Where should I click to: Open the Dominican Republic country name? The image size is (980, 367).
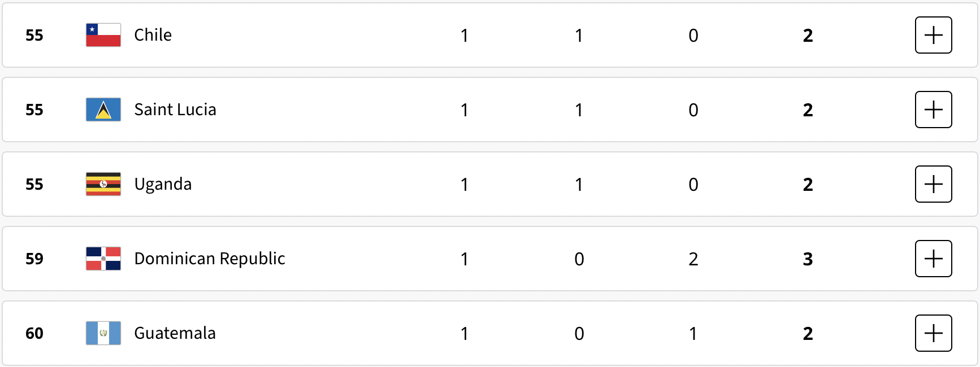pos(210,259)
